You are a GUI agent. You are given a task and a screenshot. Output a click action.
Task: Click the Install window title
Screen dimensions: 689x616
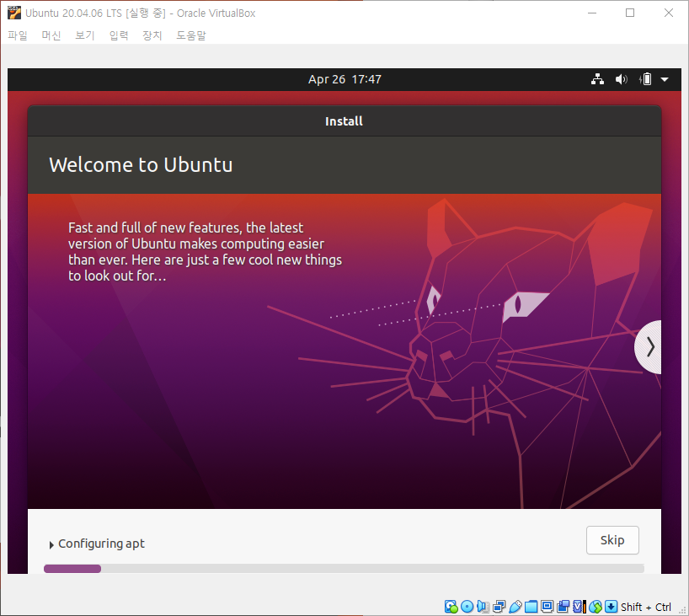click(344, 121)
